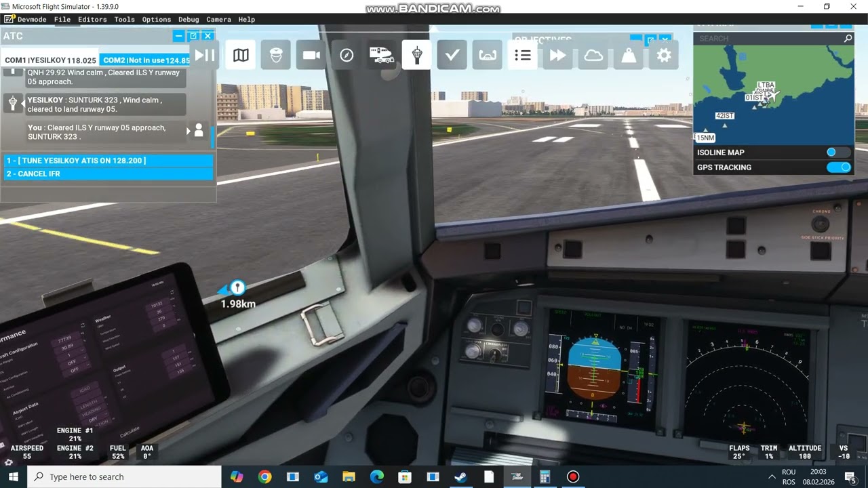Open the VFR Map toolbar icon

[x=241, y=55]
